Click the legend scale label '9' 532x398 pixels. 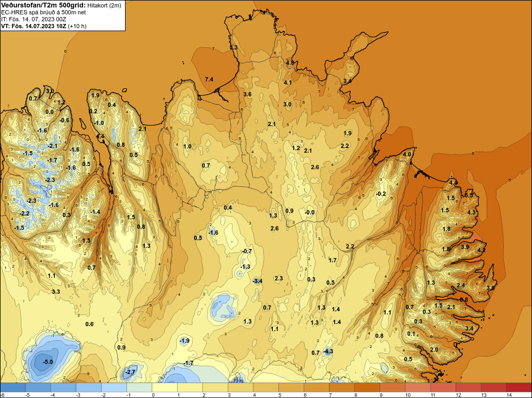click(x=381, y=395)
